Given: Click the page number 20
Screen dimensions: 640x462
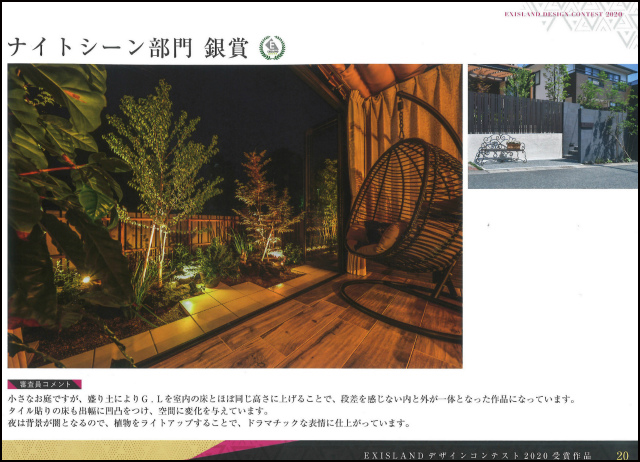Looking at the screenshot, I should coord(622,455).
